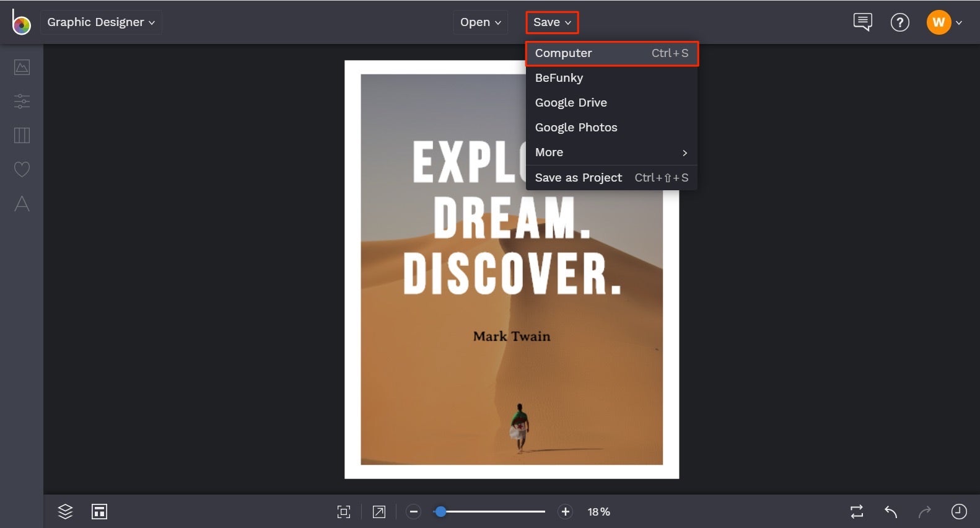Select the Text tool letter A icon

[22, 204]
